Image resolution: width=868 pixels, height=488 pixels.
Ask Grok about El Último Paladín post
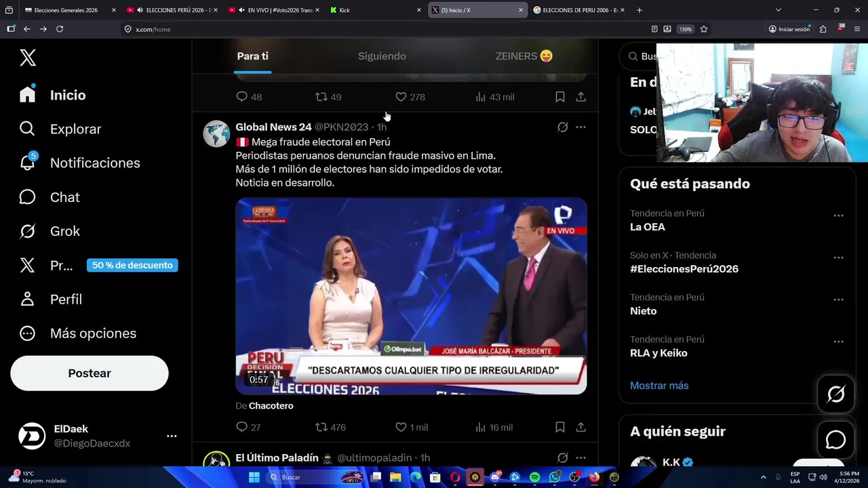click(562, 458)
